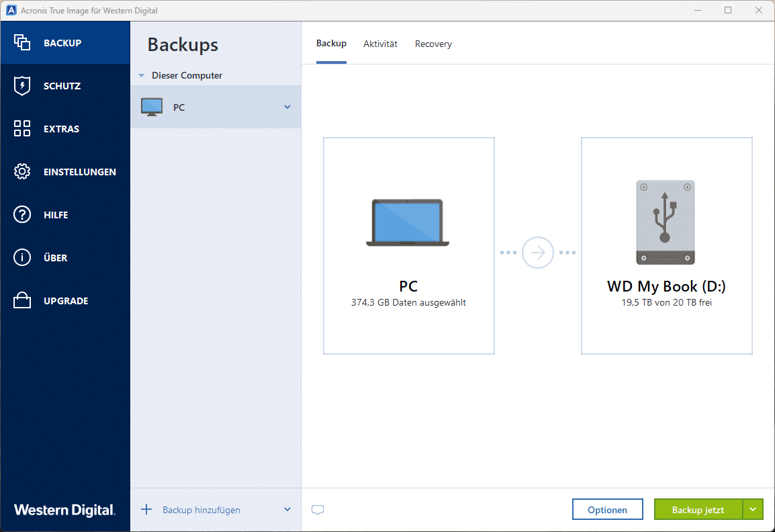Open Über info icon
The height and width of the screenshot is (532, 775).
pos(22,258)
